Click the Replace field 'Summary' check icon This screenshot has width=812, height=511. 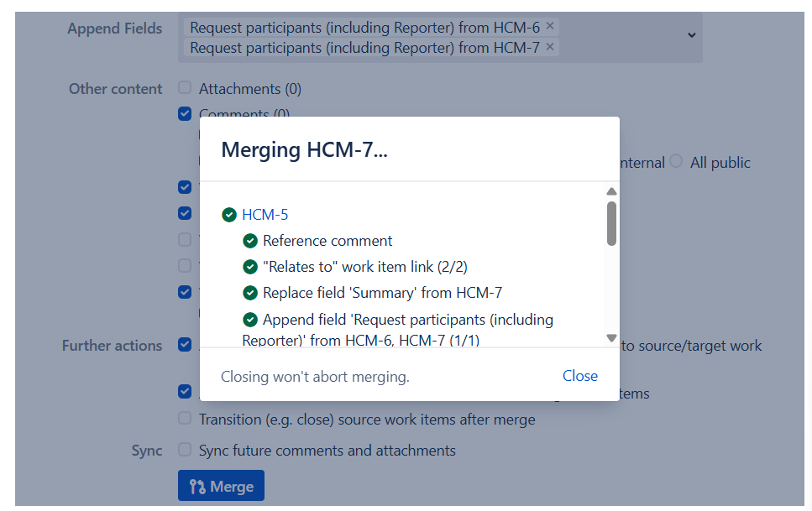pos(250,293)
